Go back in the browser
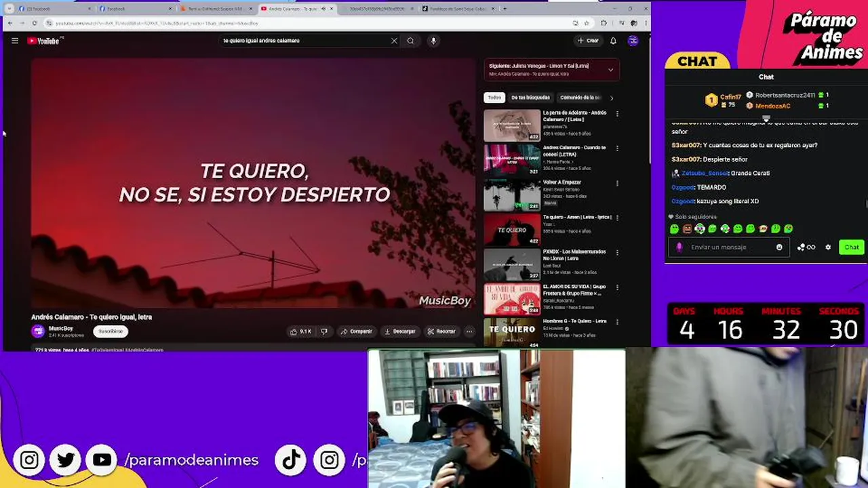 [x=9, y=23]
